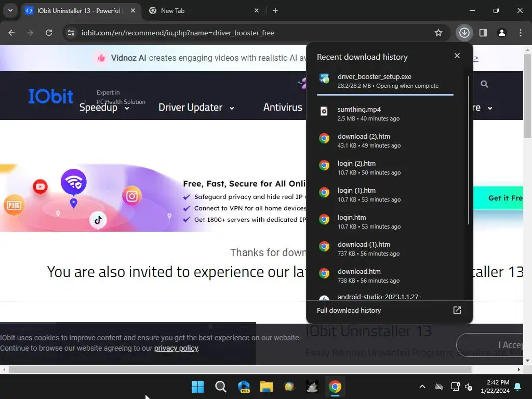The height and width of the screenshot is (399, 532).
Task: Open download.htm from download list
Action: coord(385,276)
